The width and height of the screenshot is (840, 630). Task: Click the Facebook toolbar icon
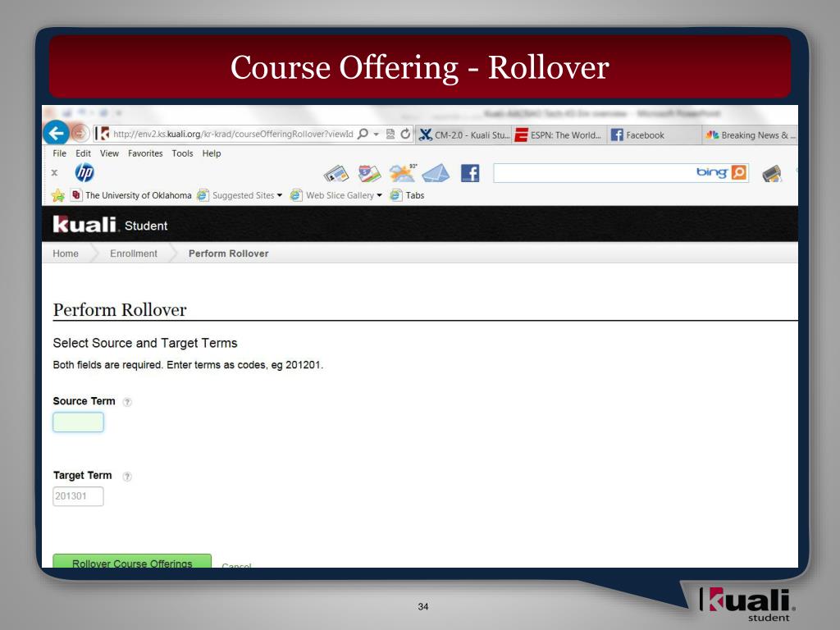[x=470, y=173]
